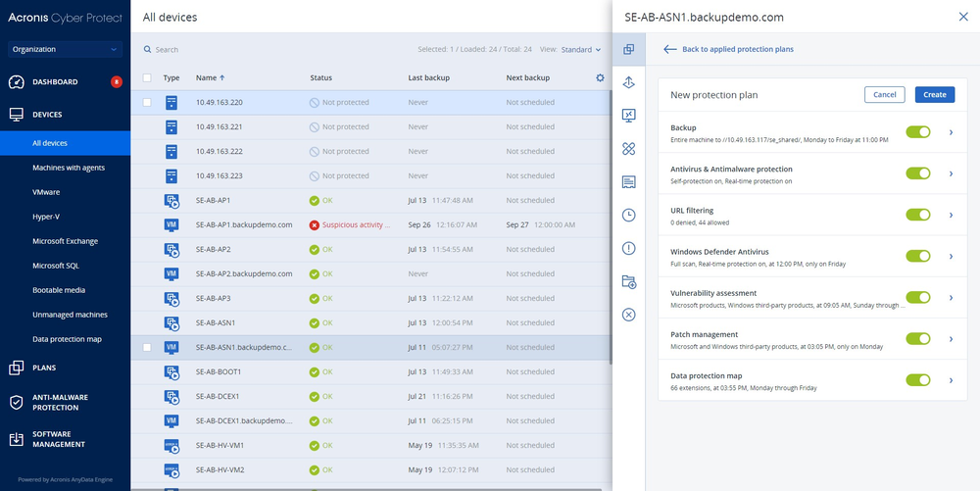Screen dimensions: 980x491
Task: Click the Anti-Malware Protection shield icon
Action: (x=17, y=402)
